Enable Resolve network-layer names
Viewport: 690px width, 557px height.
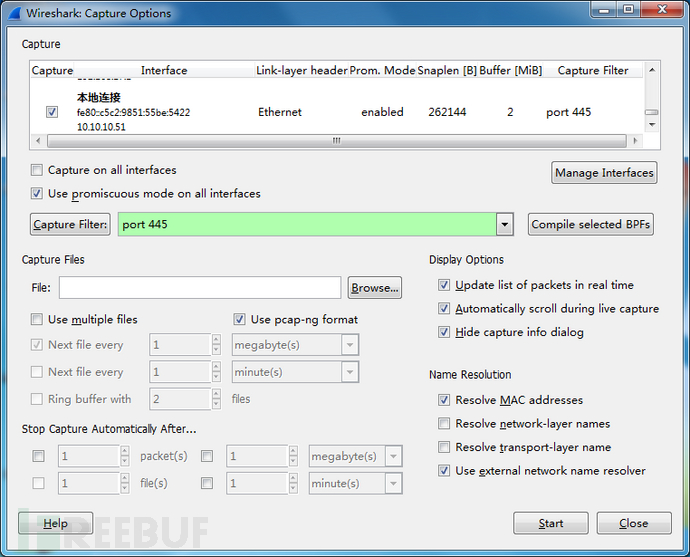(444, 423)
